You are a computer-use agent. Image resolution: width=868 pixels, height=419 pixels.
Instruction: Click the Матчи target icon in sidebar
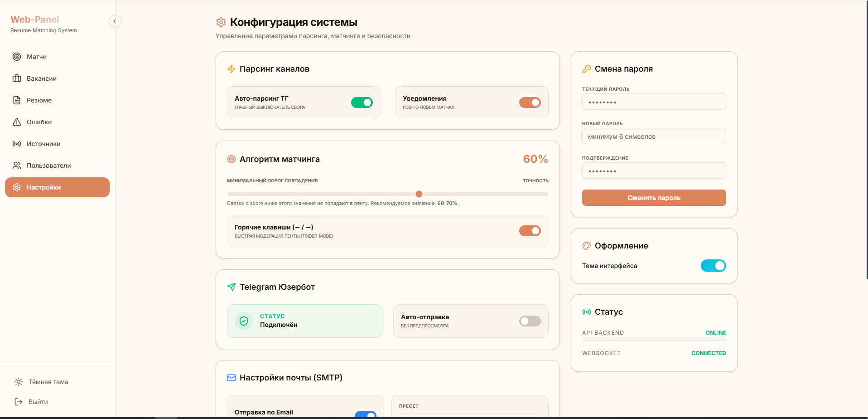click(17, 57)
